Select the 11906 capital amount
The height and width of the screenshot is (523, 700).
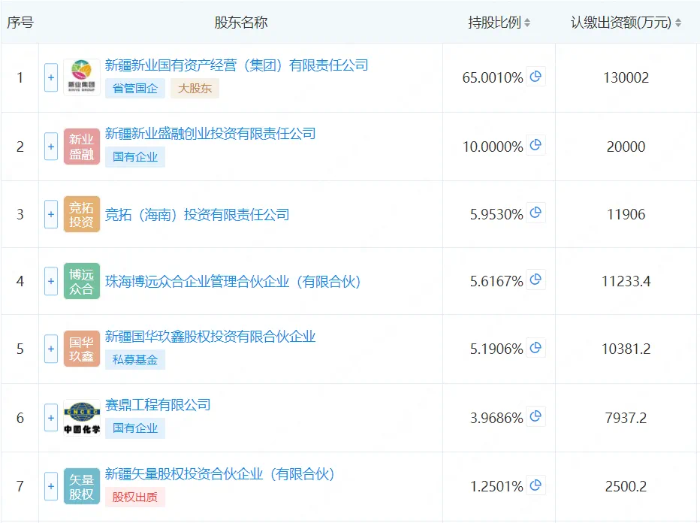click(626, 215)
